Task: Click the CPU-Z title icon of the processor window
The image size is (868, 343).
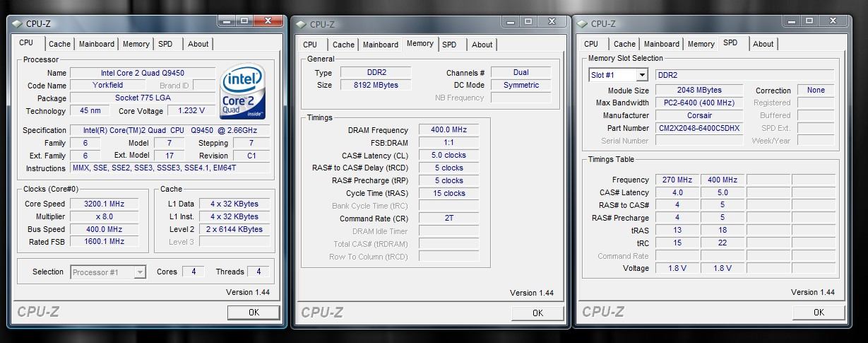Action: pos(17,23)
